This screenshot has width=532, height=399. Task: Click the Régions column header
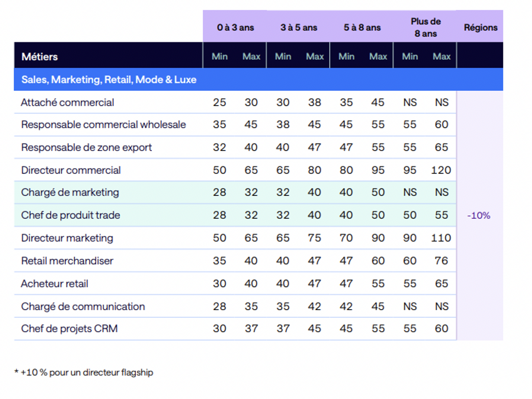pos(480,27)
